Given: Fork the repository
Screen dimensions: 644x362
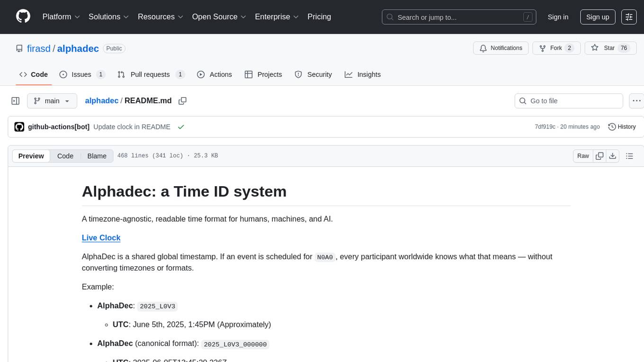Looking at the screenshot, I should click(x=556, y=48).
